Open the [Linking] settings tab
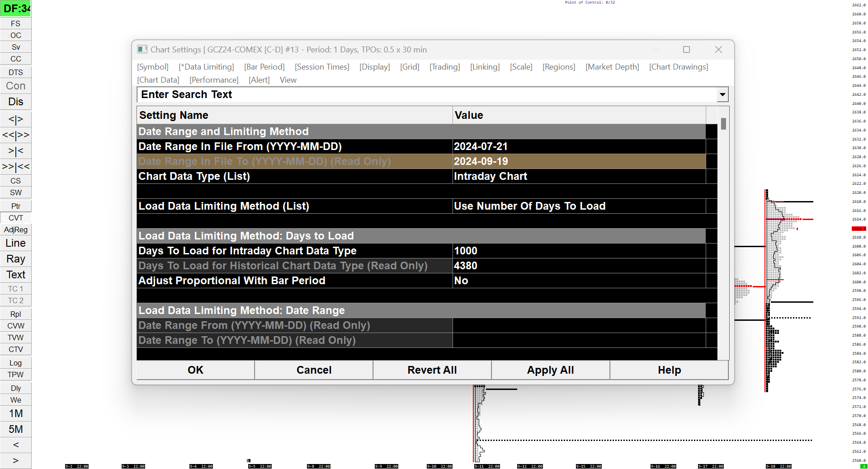Screen dimensions: 868x469 (485, 67)
